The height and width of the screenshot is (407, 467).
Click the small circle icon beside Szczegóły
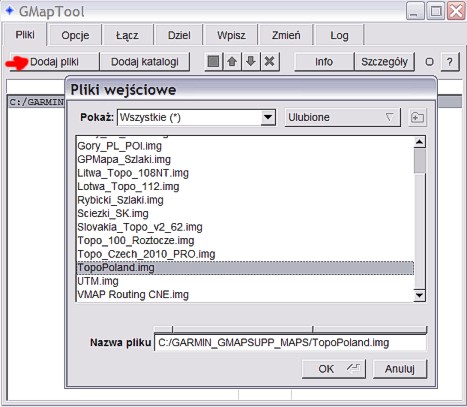pos(430,62)
